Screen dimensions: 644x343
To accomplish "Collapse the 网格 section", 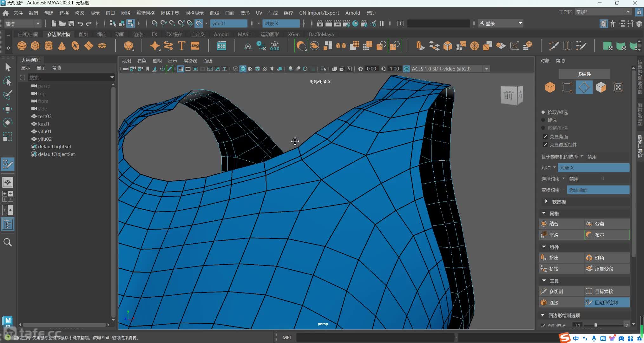I will coord(544,213).
